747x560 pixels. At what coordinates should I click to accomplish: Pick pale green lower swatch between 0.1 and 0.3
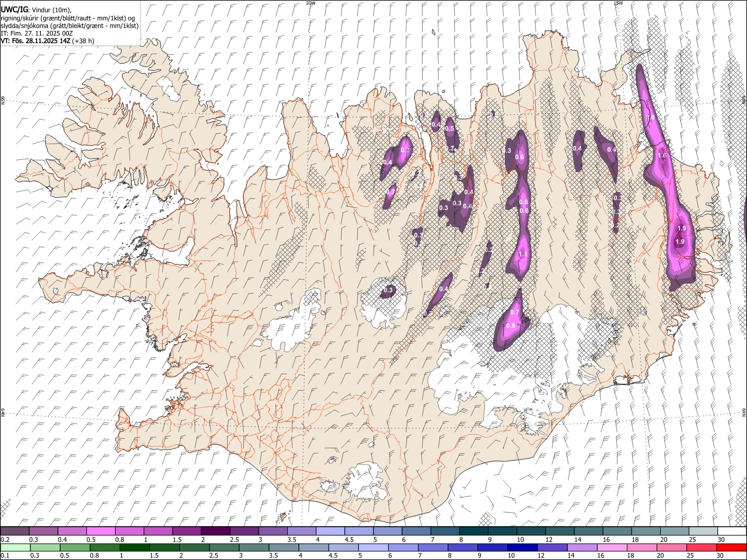(15, 548)
